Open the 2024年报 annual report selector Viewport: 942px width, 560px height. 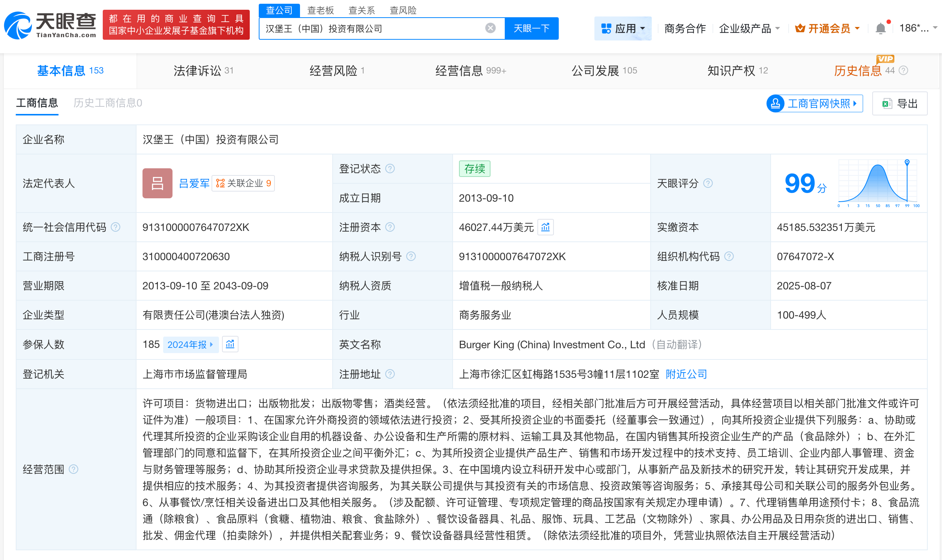pyautogui.click(x=190, y=344)
